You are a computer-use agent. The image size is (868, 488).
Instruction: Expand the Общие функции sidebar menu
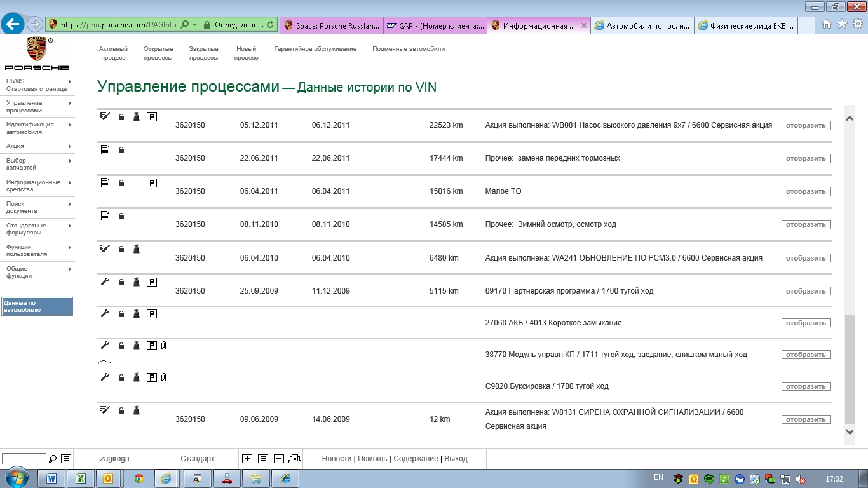pyautogui.click(x=37, y=273)
